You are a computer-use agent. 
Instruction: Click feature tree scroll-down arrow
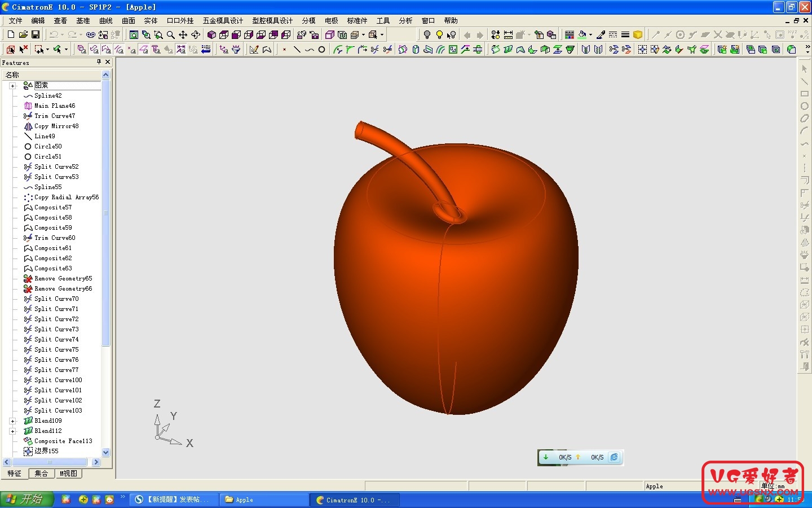(x=105, y=452)
